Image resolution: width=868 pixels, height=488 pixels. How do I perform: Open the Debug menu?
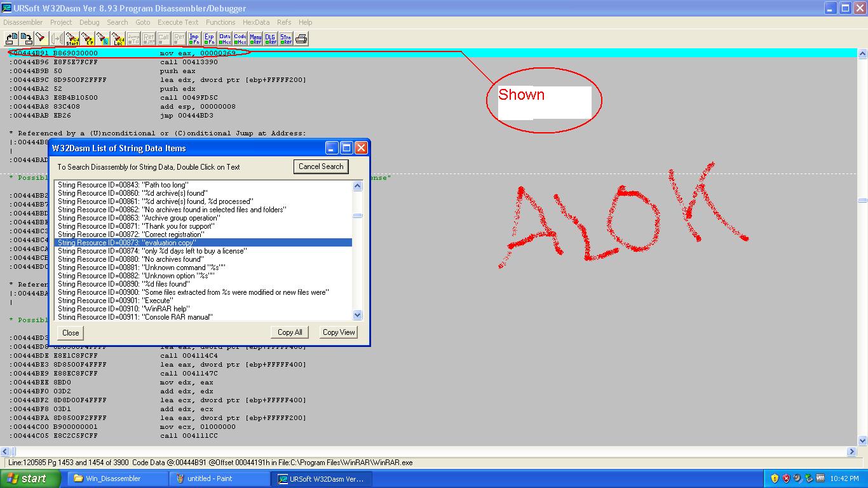tap(89, 22)
